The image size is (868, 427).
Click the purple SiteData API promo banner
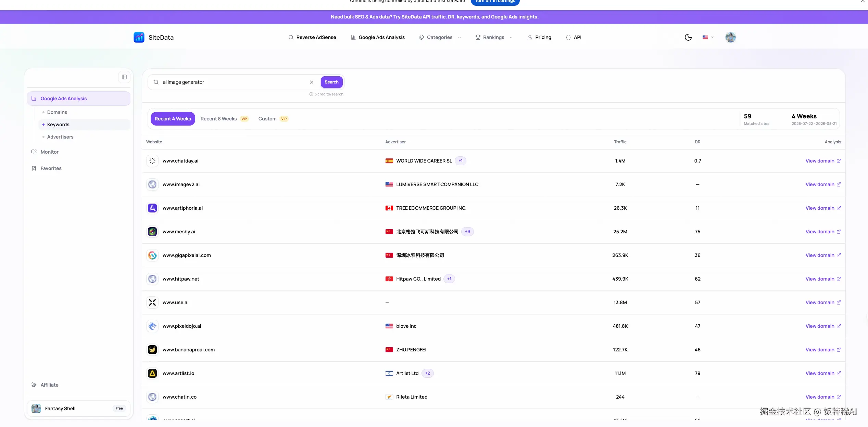click(x=434, y=17)
